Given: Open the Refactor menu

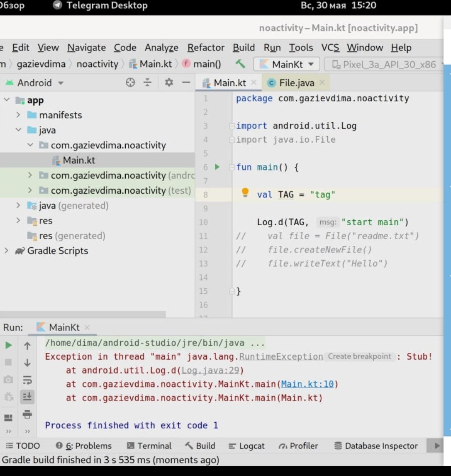Looking at the screenshot, I should point(206,48).
